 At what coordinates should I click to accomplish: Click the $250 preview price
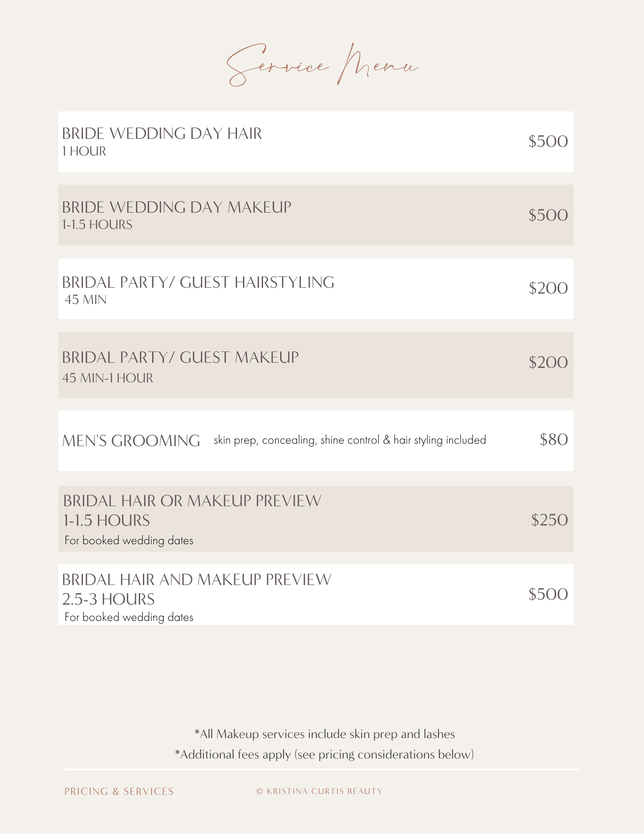tap(549, 520)
